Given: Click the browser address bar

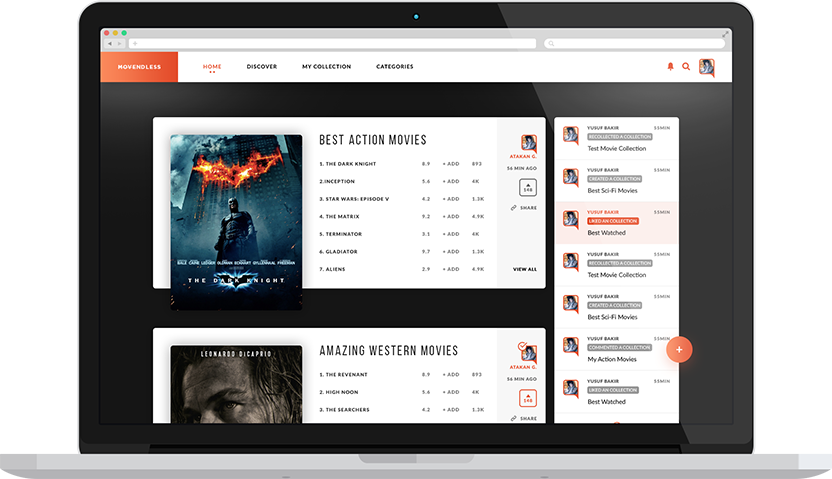Looking at the screenshot, I should pos(333,43).
